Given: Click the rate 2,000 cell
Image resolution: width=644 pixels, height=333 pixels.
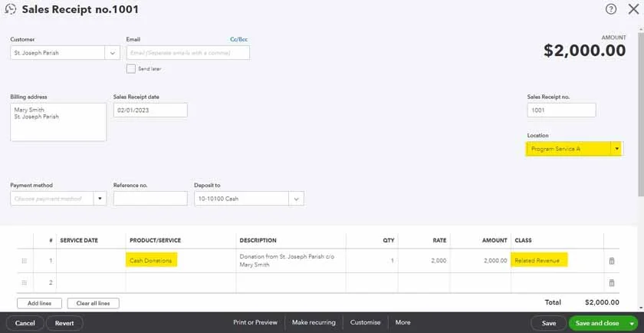Looking at the screenshot, I should click(x=424, y=261).
